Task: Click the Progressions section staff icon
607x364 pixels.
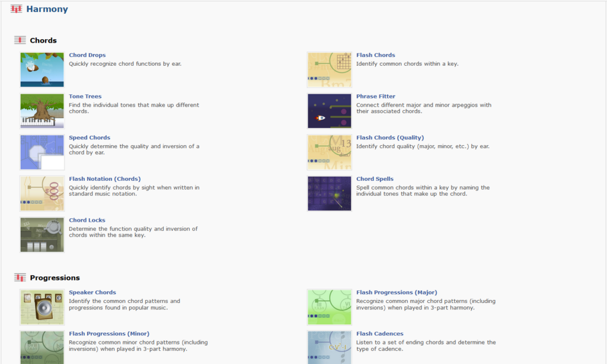Action: click(x=20, y=277)
